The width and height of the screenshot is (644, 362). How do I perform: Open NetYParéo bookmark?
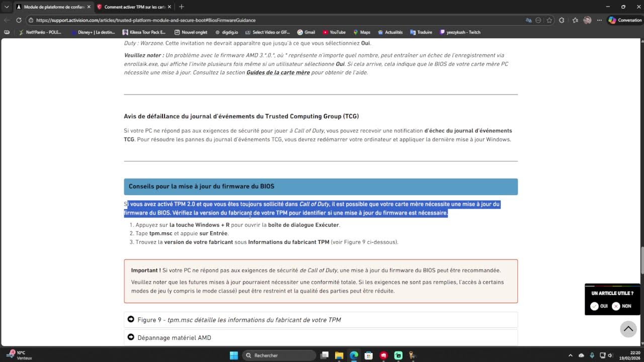[40, 32]
